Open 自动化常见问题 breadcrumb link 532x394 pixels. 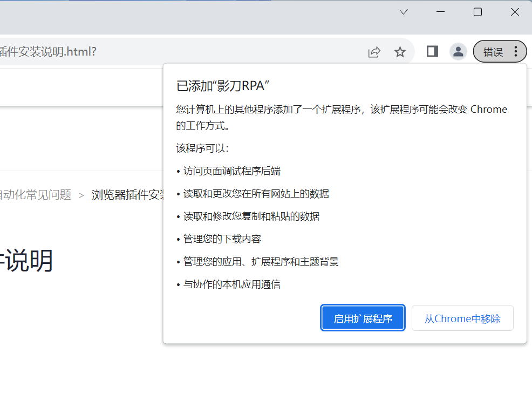(36, 195)
